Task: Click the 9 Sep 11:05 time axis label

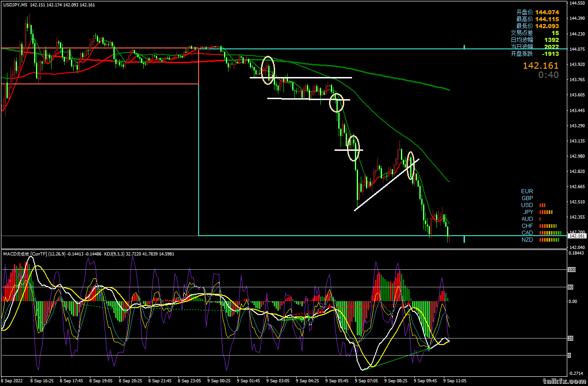Action: 454,381
